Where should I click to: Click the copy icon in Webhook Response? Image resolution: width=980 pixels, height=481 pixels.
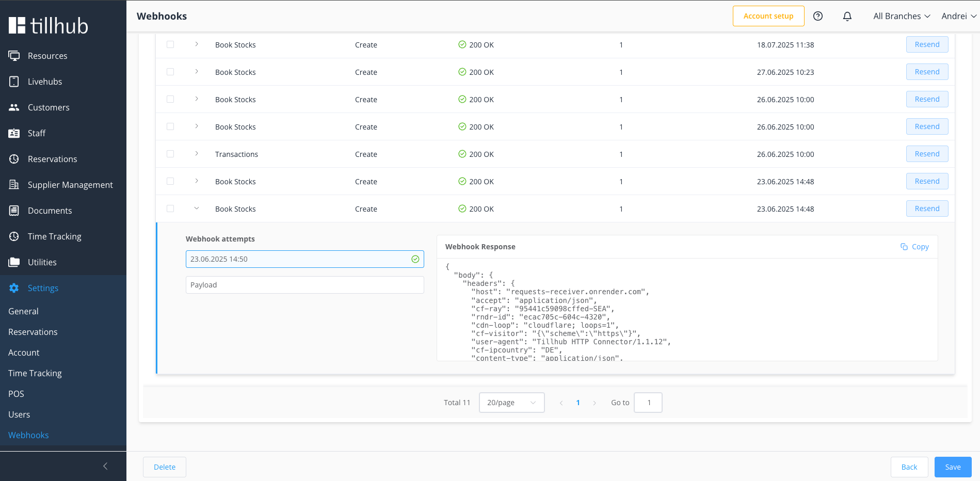click(x=904, y=247)
